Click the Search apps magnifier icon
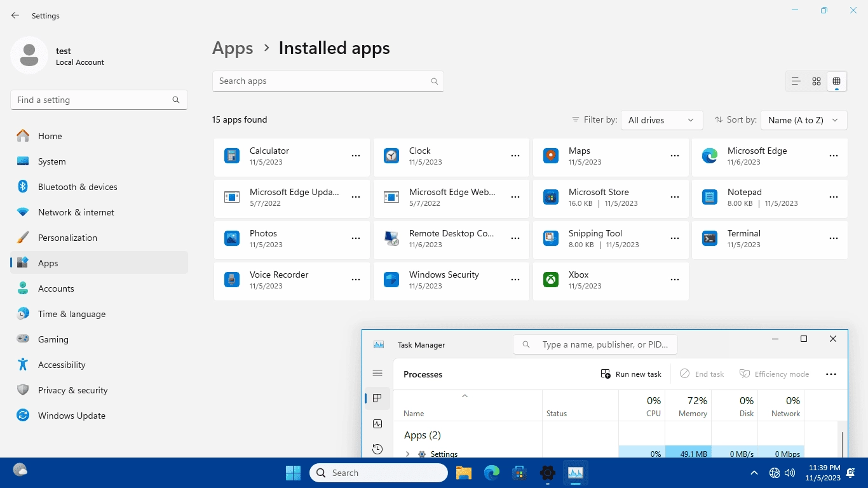868x488 pixels. (x=435, y=81)
